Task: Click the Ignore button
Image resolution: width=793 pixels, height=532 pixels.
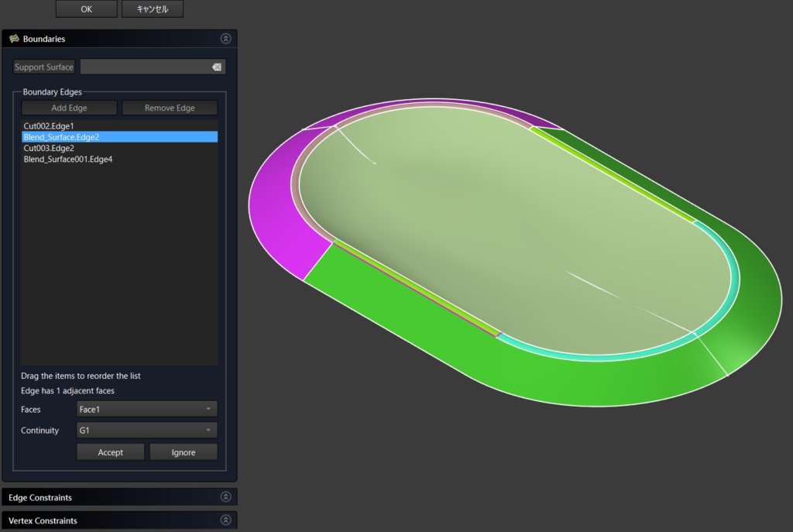Action: click(183, 452)
